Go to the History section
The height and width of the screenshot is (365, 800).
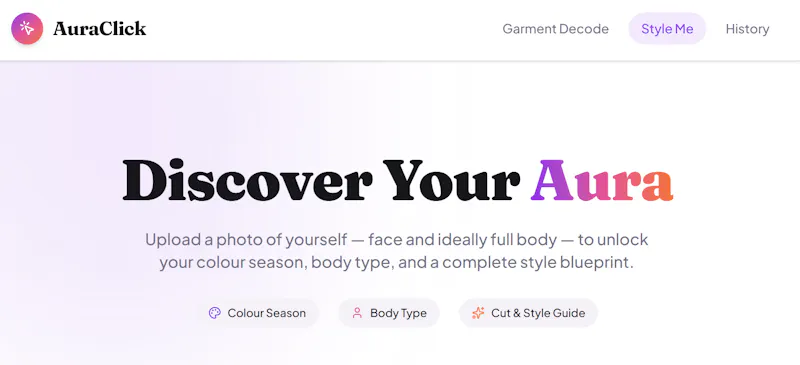click(x=747, y=29)
